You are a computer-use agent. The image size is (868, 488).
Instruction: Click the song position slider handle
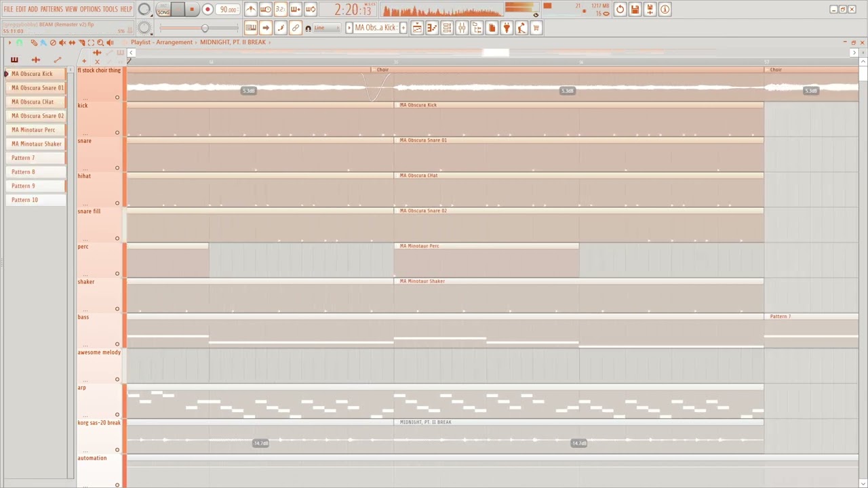click(205, 28)
